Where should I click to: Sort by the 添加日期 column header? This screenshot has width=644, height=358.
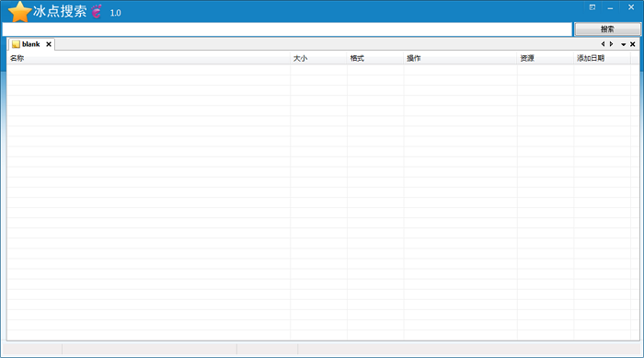tap(602, 58)
